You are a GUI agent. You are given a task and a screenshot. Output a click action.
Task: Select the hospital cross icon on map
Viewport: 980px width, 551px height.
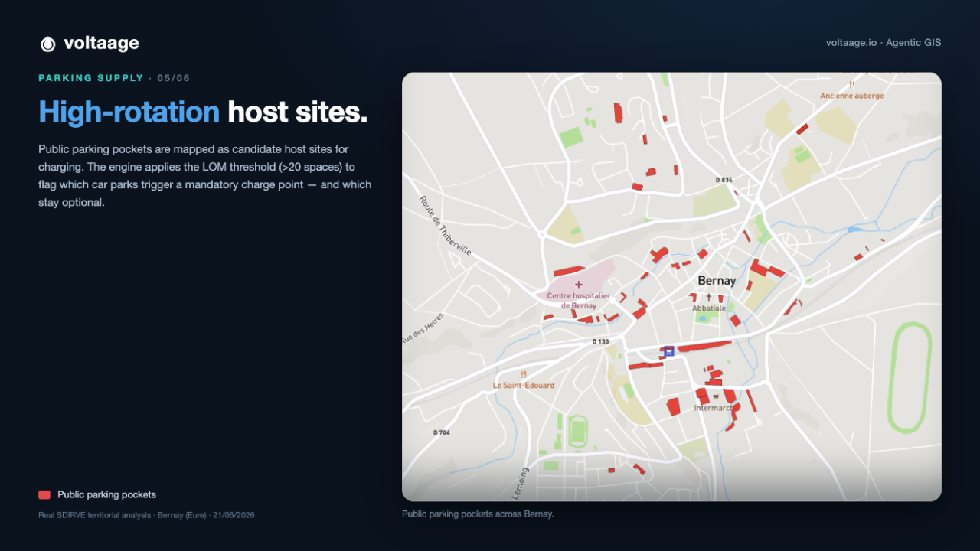pos(579,285)
